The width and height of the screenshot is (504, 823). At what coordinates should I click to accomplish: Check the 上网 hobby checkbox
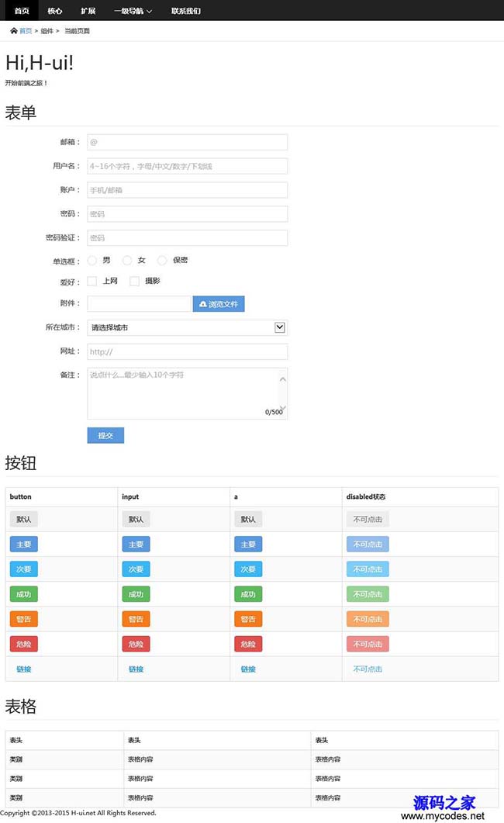[91, 282]
